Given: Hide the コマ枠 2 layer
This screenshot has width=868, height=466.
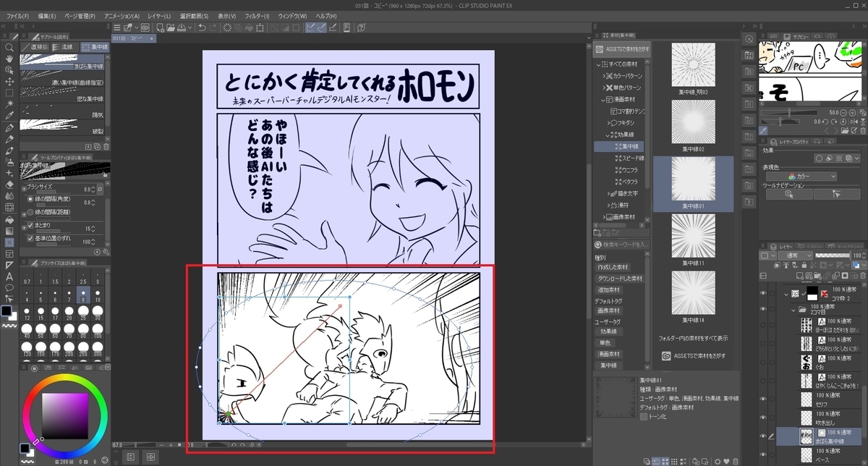Looking at the screenshot, I should click(764, 293).
